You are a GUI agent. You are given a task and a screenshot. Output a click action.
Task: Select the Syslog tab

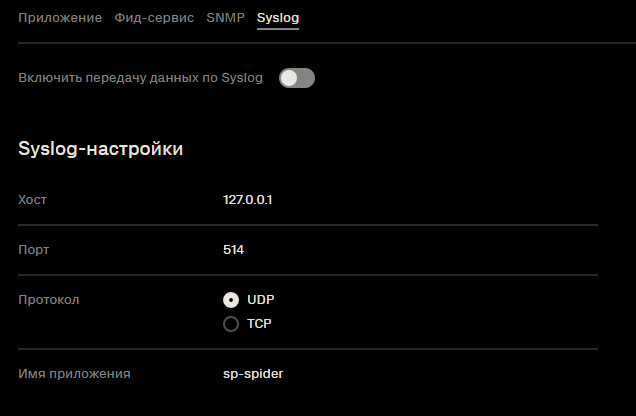[278, 18]
